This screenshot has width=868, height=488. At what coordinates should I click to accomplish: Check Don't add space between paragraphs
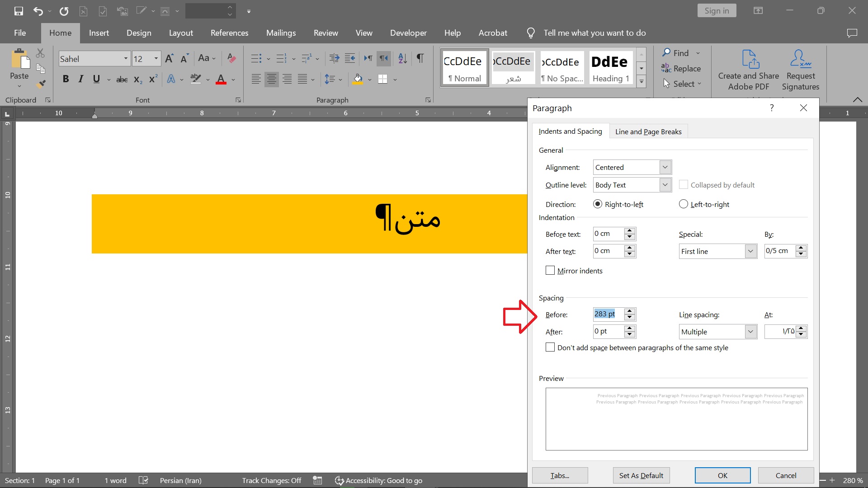[x=550, y=347]
